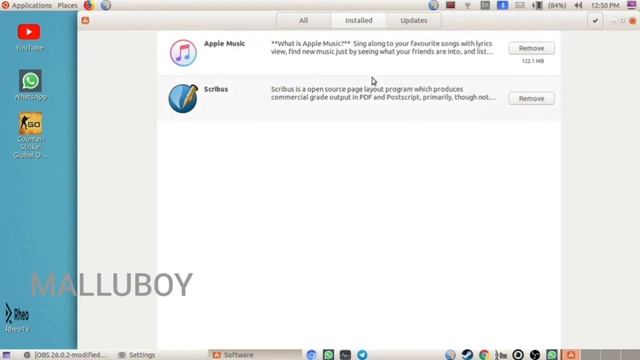Open the mail indicator in the top panel

(520, 5)
